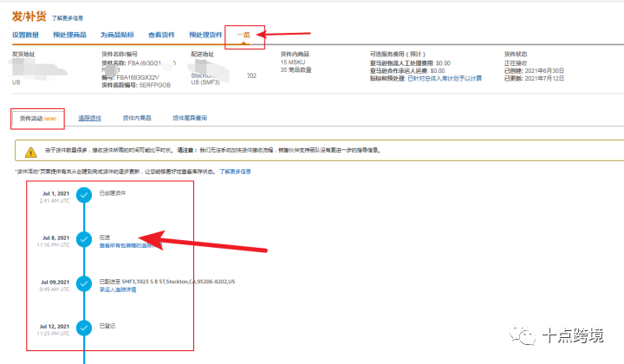Click the '已更新: 2021年7月12日' text

534,78
